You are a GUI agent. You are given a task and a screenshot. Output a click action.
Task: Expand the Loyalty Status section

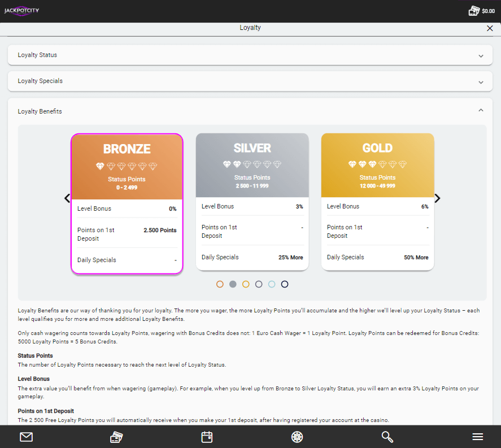tap(250, 55)
